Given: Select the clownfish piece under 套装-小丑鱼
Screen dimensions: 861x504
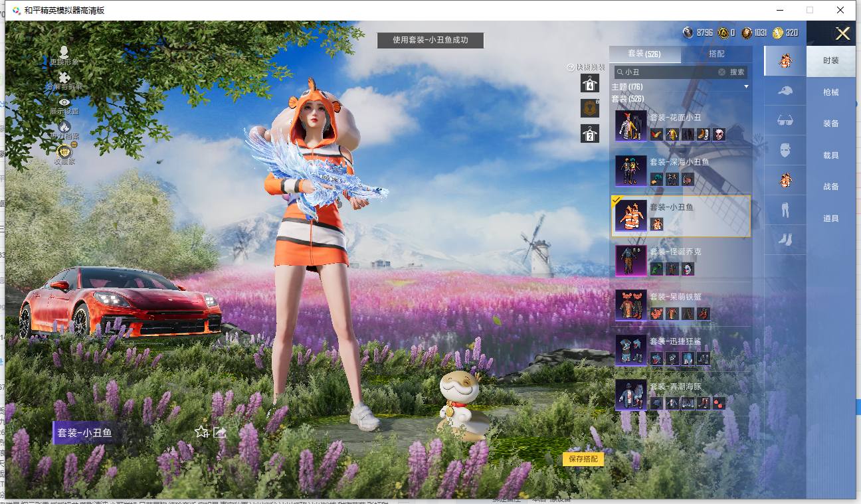Looking at the screenshot, I should (656, 224).
